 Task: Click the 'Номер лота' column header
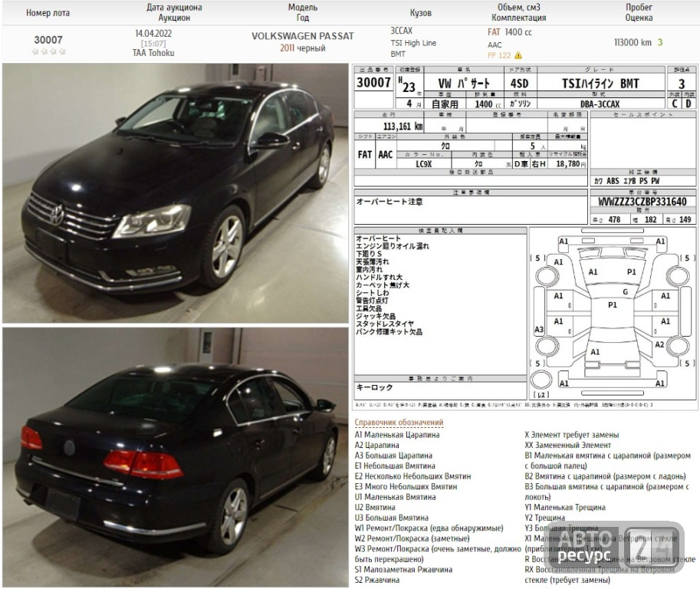pyautogui.click(x=48, y=13)
